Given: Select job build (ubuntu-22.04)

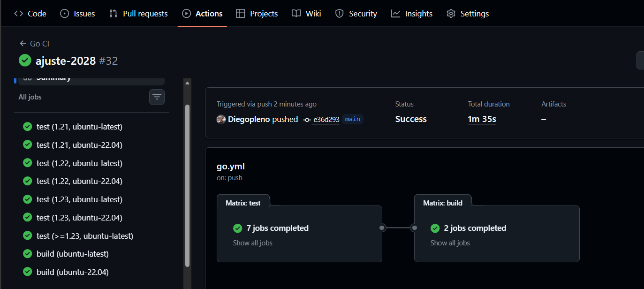Looking at the screenshot, I should pos(72,272).
